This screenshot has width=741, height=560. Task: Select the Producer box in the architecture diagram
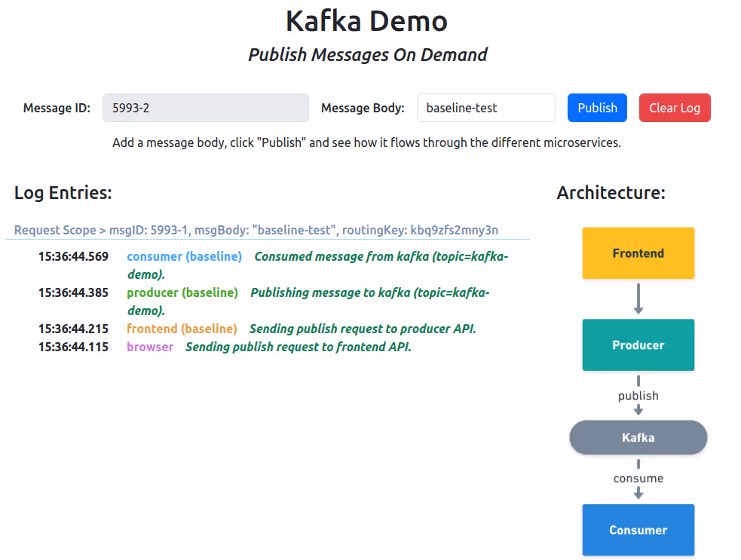coord(638,345)
